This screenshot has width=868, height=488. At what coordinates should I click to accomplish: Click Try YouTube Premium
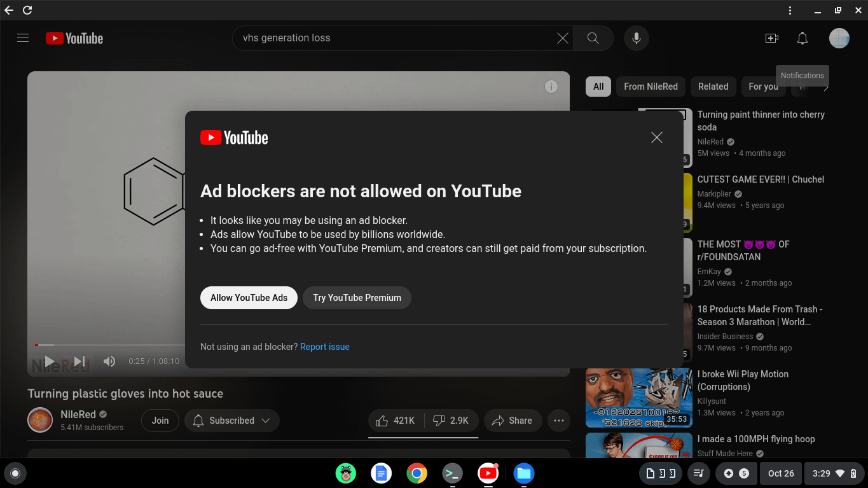[x=357, y=298]
